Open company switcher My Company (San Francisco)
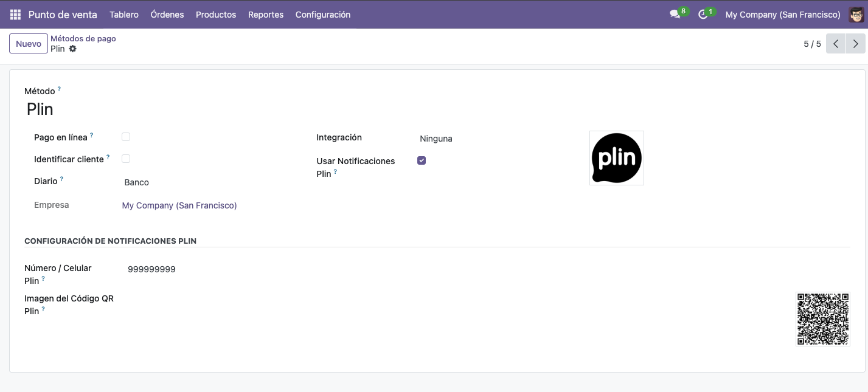Image resolution: width=868 pixels, height=392 pixels. [x=783, y=15]
